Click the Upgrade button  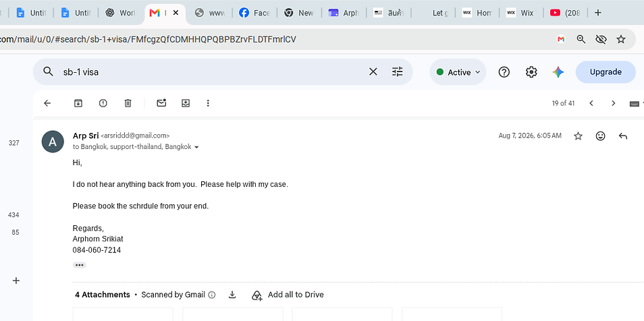(606, 72)
